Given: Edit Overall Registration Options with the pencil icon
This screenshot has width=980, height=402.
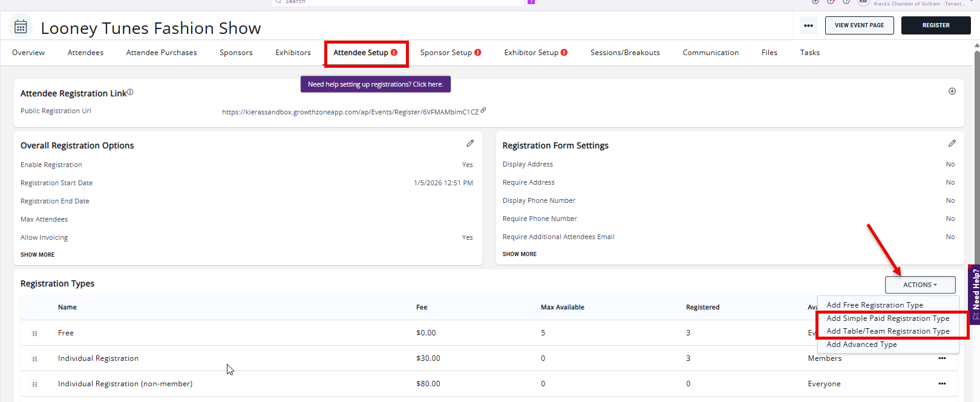Looking at the screenshot, I should tap(470, 143).
